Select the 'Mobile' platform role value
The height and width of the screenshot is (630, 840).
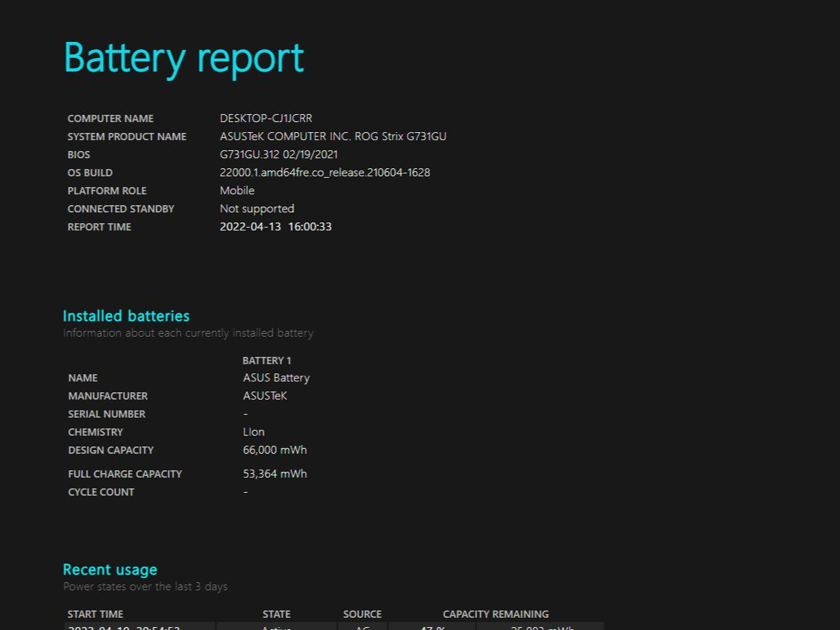237,191
